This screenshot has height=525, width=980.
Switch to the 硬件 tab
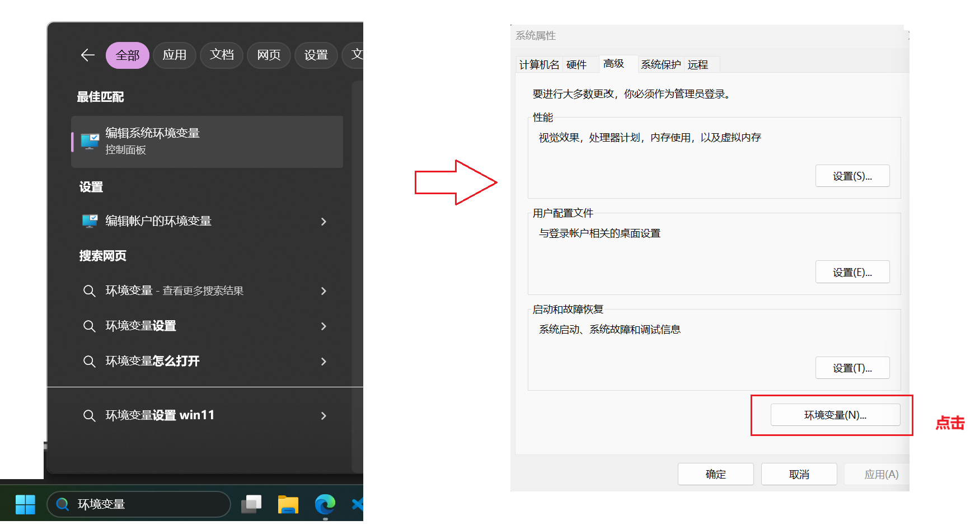[x=576, y=65]
